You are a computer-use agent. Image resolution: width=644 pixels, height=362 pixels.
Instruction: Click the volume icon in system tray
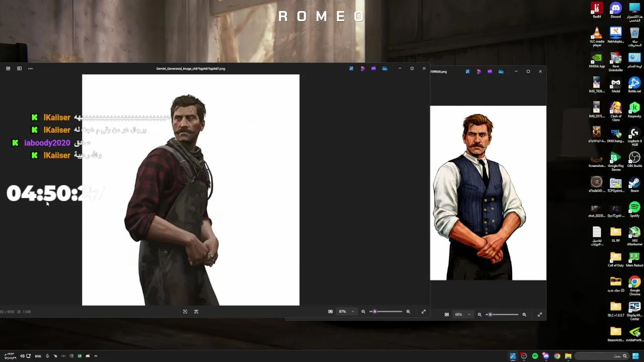click(x=22, y=356)
